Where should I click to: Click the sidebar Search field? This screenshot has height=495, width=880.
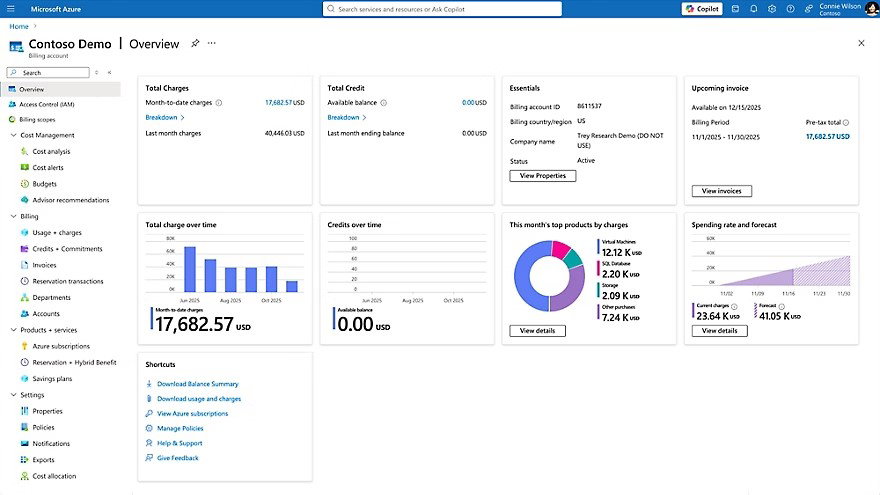coord(48,72)
